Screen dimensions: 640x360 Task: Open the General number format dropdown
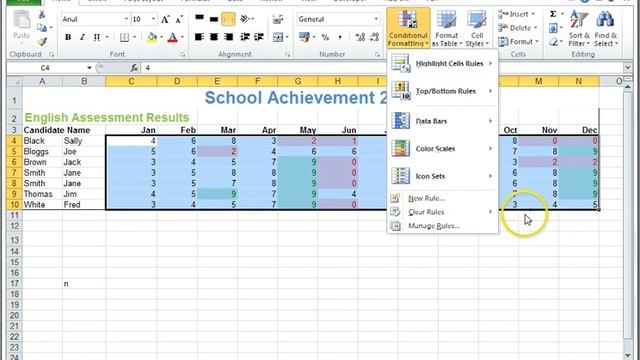(376, 19)
